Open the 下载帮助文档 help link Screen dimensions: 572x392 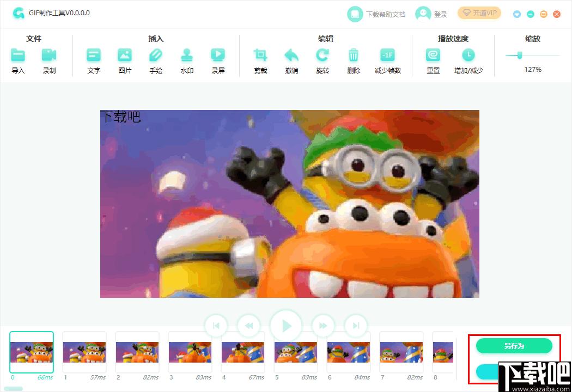376,14
